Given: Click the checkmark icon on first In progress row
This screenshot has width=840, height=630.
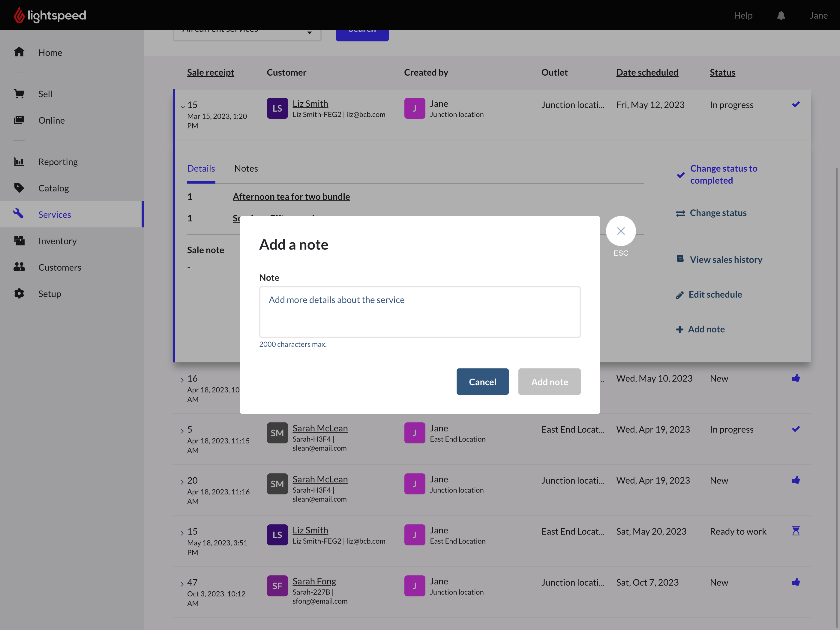Looking at the screenshot, I should 796,104.
